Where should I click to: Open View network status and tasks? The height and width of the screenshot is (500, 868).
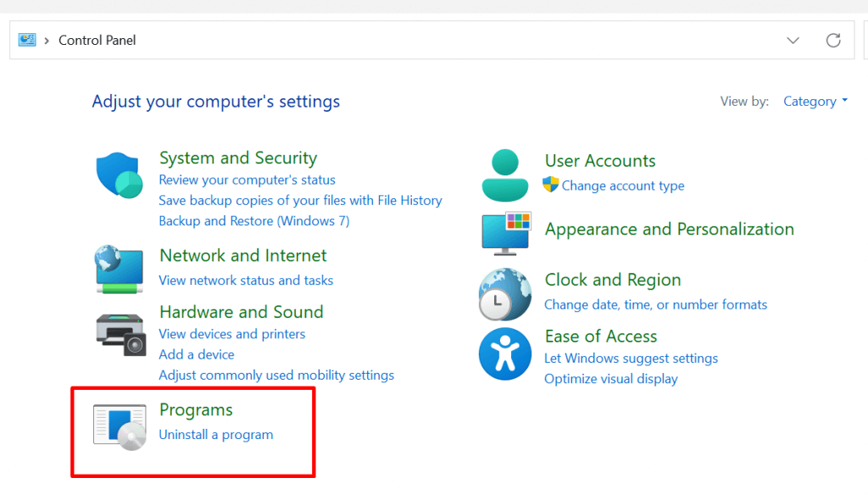click(x=246, y=281)
